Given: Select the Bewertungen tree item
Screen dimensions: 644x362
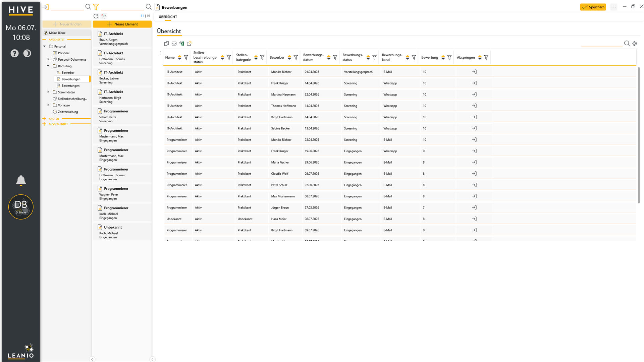Looking at the screenshot, I should click(x=70, y=85).
